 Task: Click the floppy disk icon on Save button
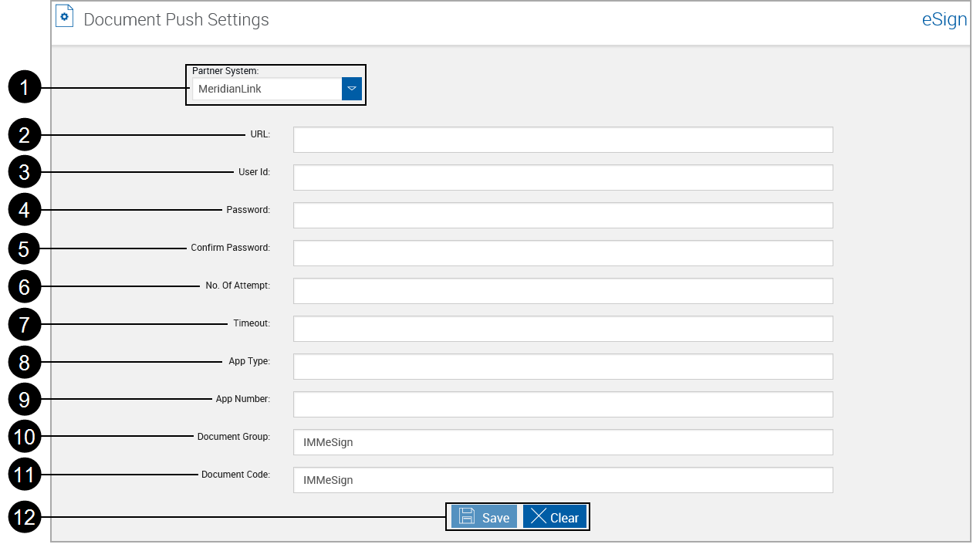click(468, 516)
